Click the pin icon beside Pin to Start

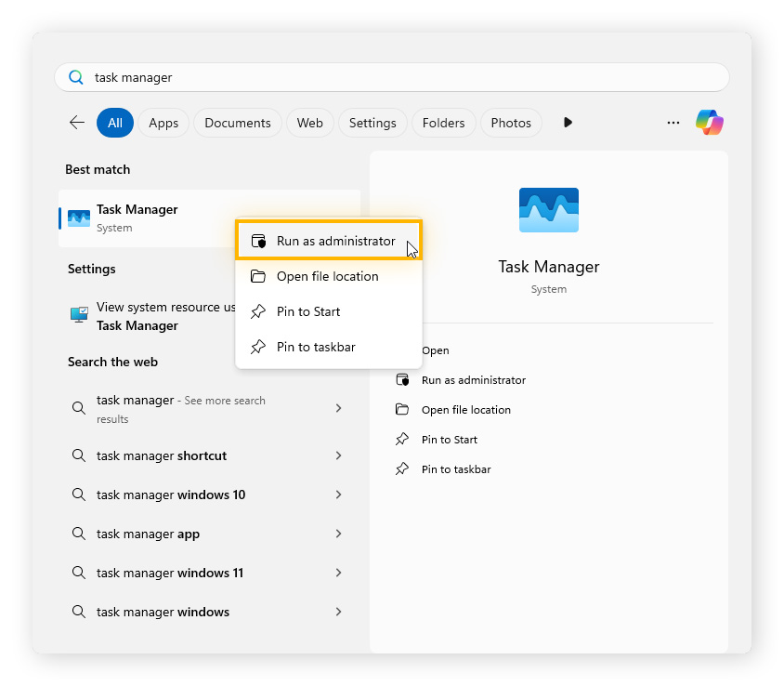(x=257, y=311)
